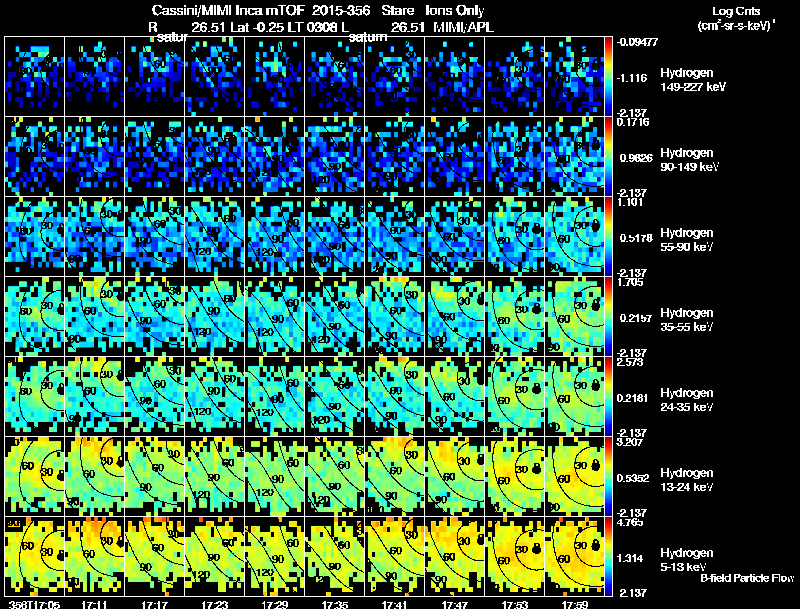Image resolution: width=800 pixels, height=609 pixels.
Task: Click the 4.765 color scale maximum
Action: point(630,522)
